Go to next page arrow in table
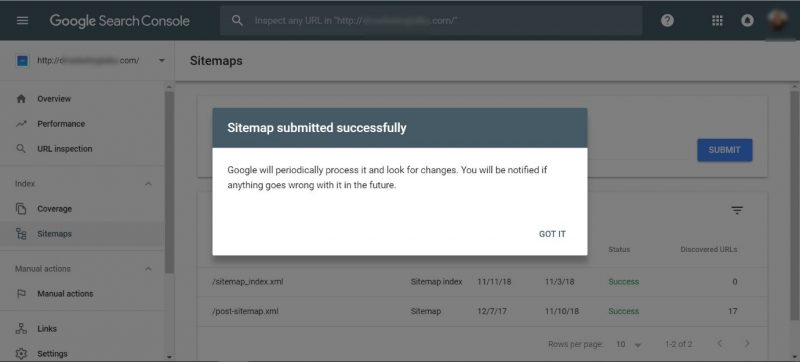 click(x=747, y=344)
